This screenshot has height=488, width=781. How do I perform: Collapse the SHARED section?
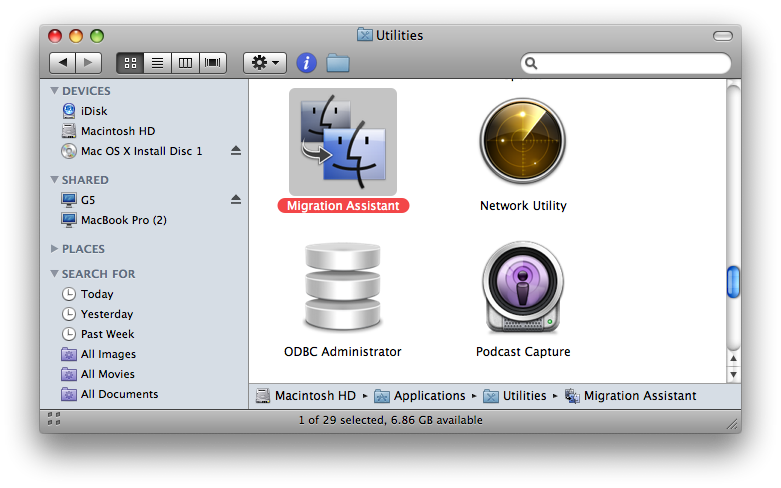pyautogui.click(x=54, y=179)
